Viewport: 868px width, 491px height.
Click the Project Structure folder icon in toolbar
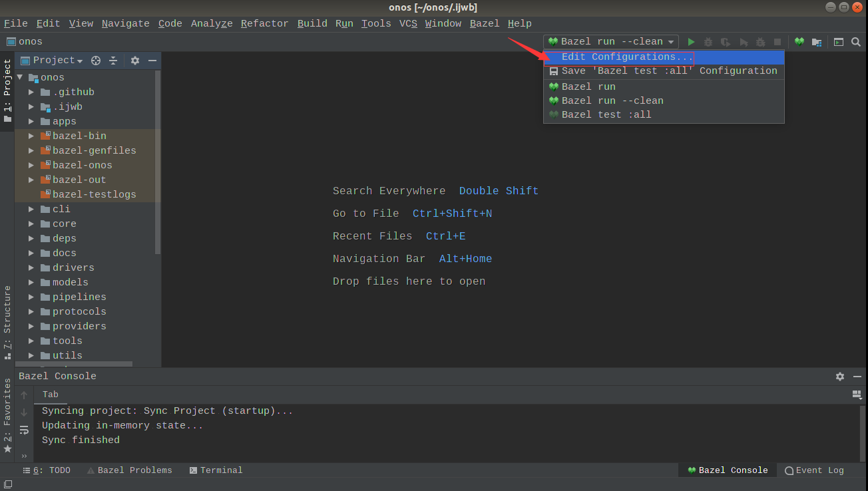point(816,42)
